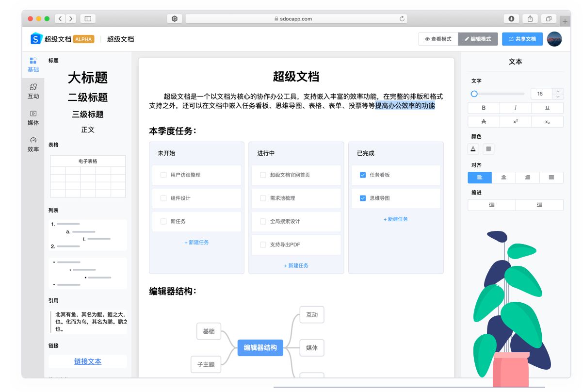Justify align the text
The height and width of the screenshot is (392, 583).
[551, 178]
